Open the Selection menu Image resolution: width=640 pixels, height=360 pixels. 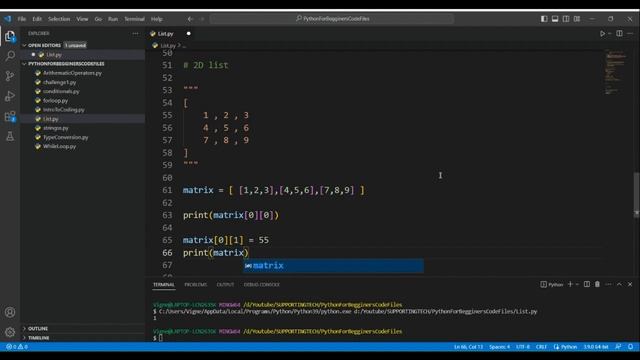click(x=59, y=19)
